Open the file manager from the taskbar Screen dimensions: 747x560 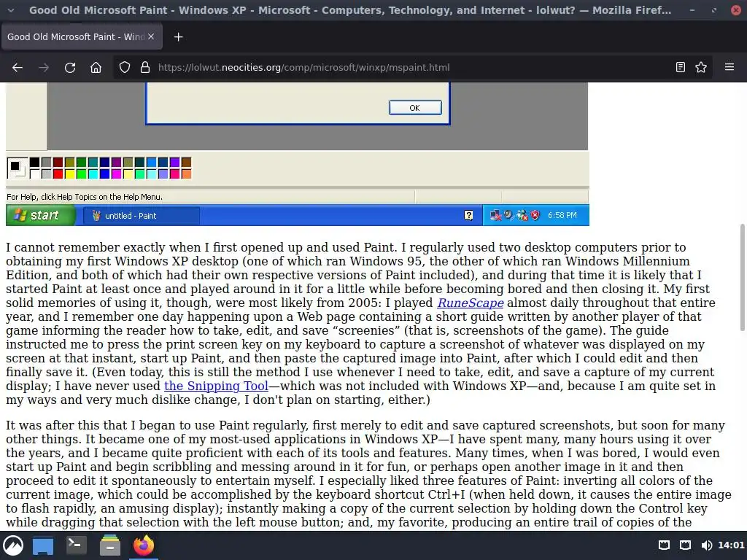[110, 545]
